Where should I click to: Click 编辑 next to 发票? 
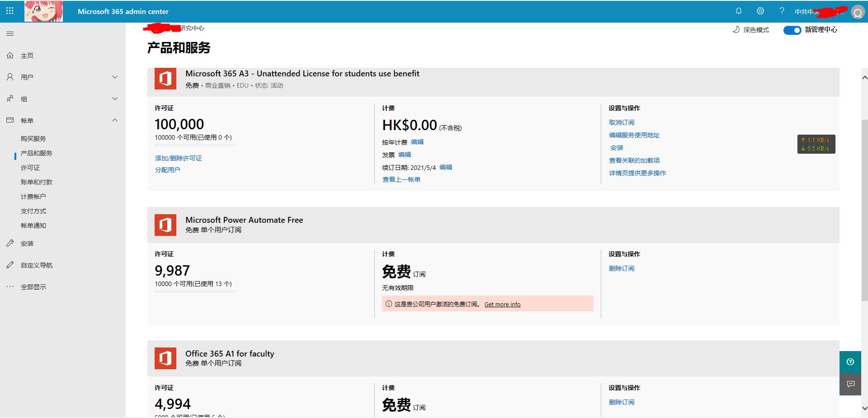405,155
